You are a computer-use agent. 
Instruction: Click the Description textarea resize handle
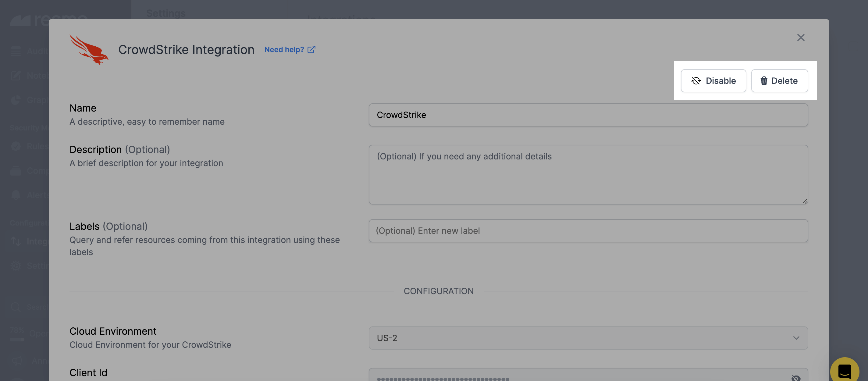click(804, 201)
